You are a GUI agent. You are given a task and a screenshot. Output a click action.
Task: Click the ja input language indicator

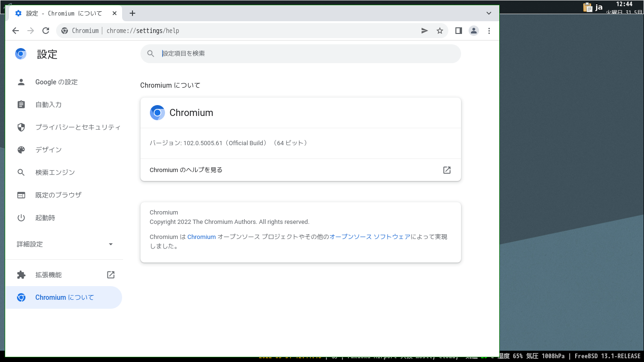[x=599, y=7]
